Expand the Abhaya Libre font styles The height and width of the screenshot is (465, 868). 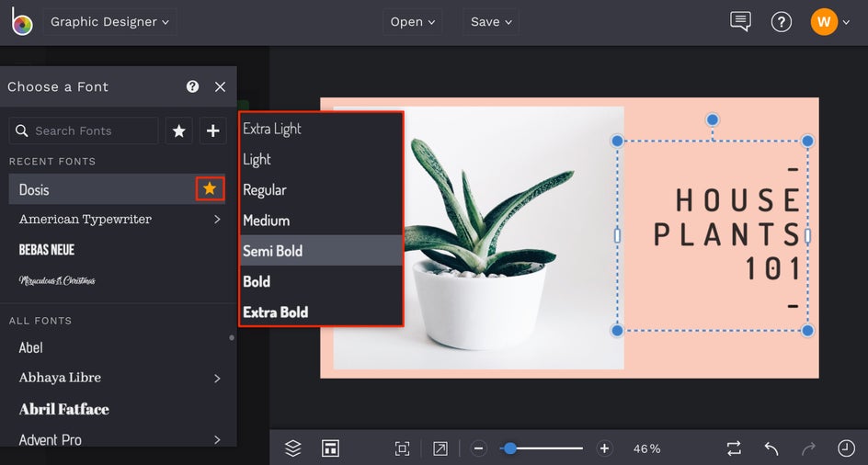217,378
